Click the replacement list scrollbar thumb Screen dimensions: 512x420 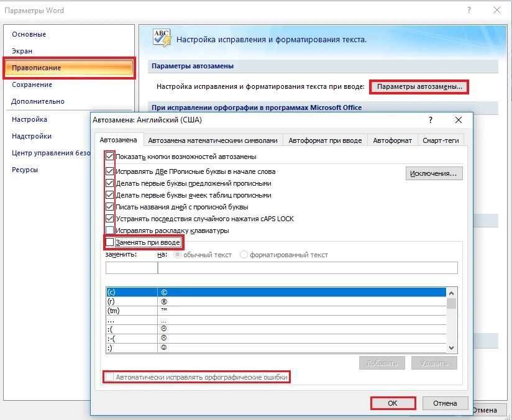coord(452,304)
